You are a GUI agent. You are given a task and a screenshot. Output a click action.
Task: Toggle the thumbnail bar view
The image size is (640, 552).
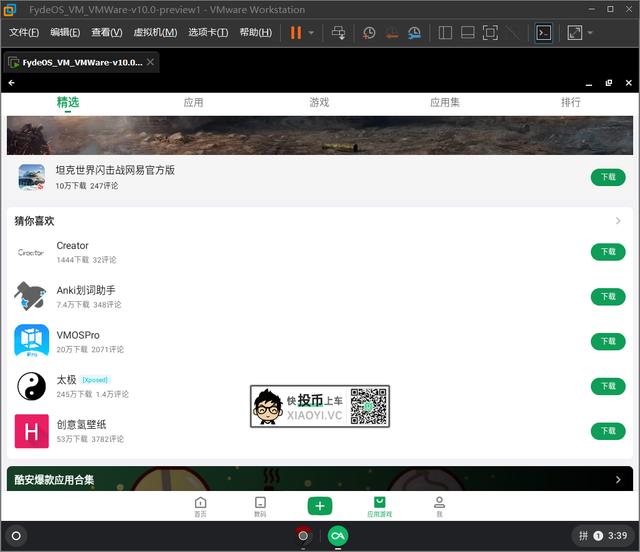tap(468, 33)
